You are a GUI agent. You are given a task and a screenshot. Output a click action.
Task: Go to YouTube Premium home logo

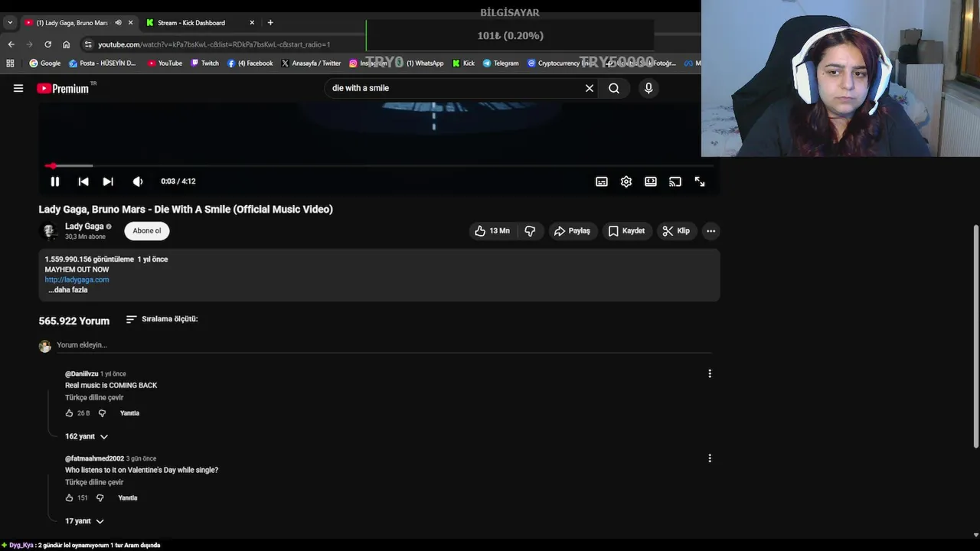(64, 88)
